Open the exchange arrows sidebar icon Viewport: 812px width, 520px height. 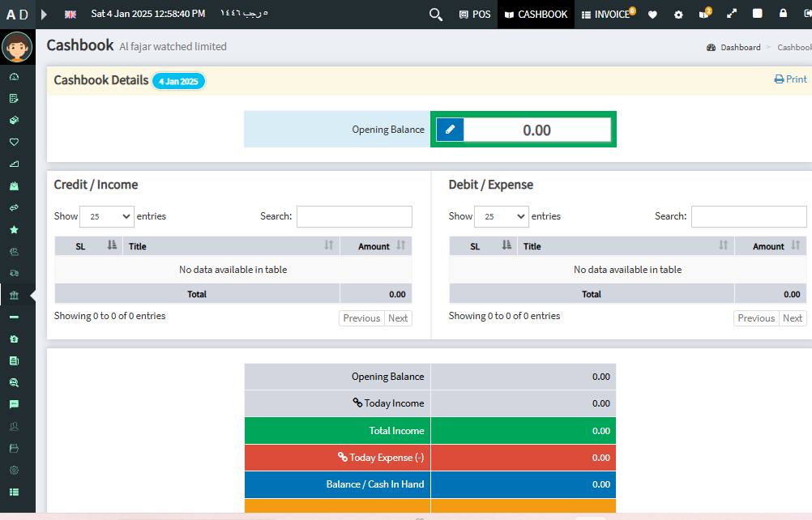[14, 207]
